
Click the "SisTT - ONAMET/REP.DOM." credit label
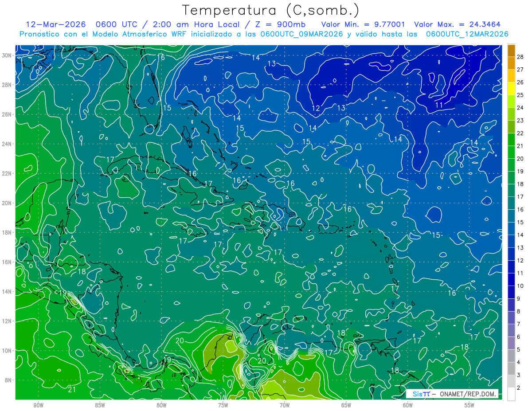(x=453, y=394)
